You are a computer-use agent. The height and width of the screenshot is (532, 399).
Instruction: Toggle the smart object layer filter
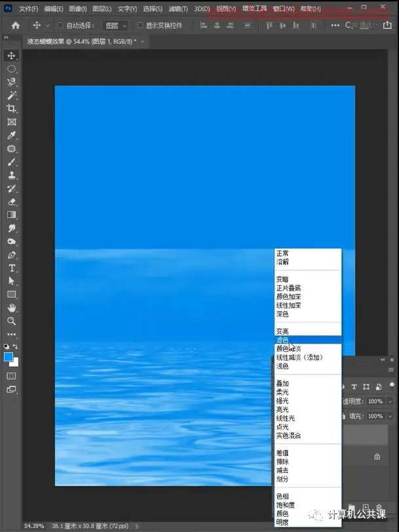tap(378, 387)
